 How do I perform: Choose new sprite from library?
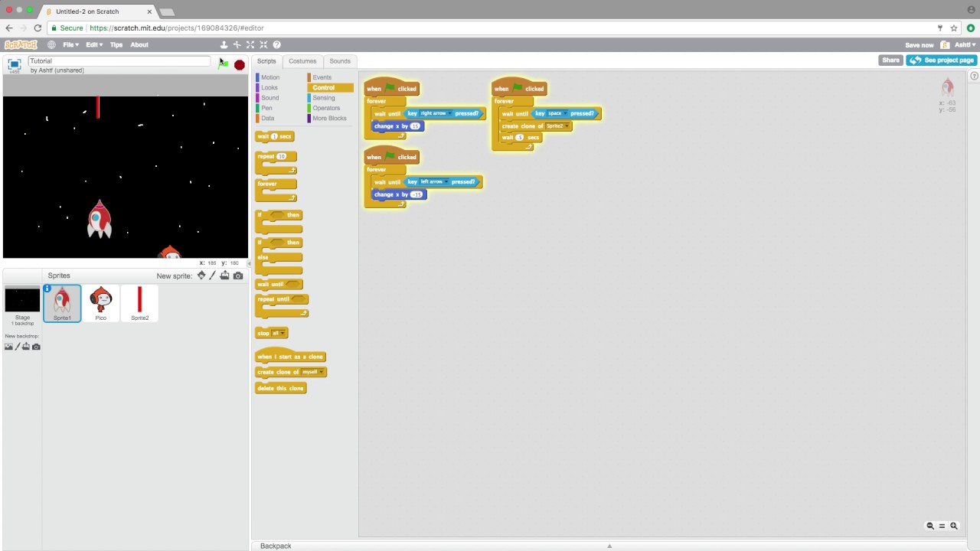point(201,275)
